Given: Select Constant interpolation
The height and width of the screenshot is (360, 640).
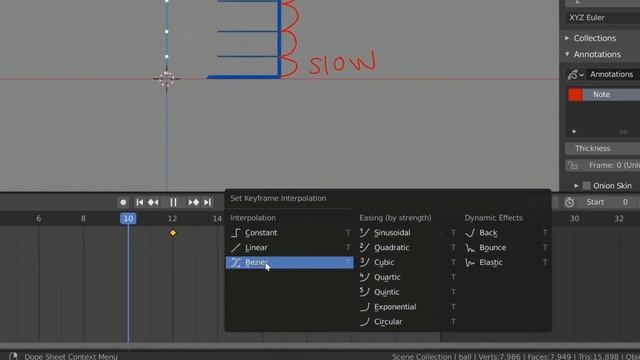Looking at the screenshot, I should coord(290,233).
